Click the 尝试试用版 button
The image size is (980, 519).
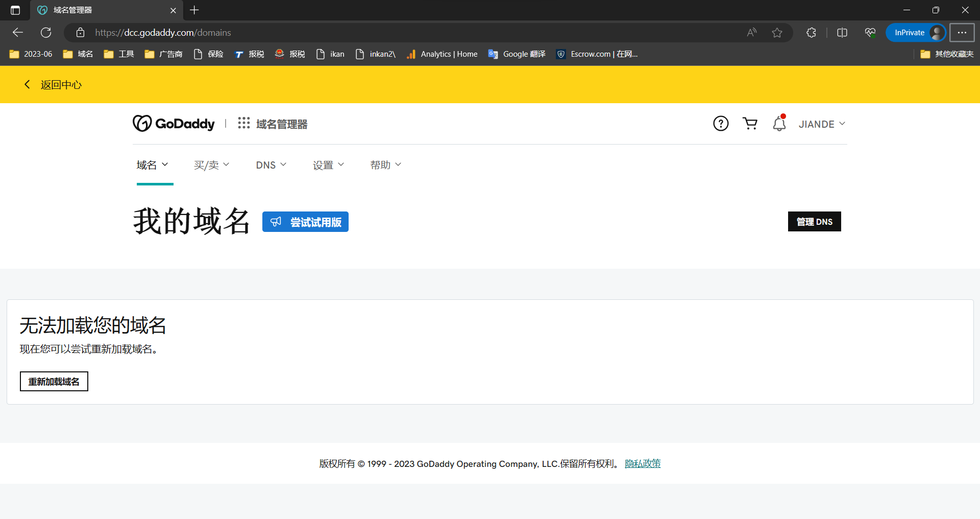tap(305, 222)
